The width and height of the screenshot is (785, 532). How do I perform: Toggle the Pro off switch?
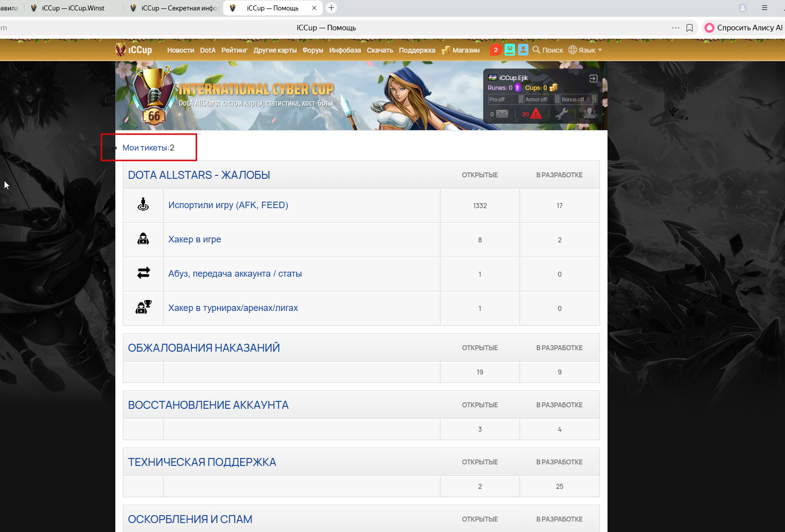pos(506,99)
